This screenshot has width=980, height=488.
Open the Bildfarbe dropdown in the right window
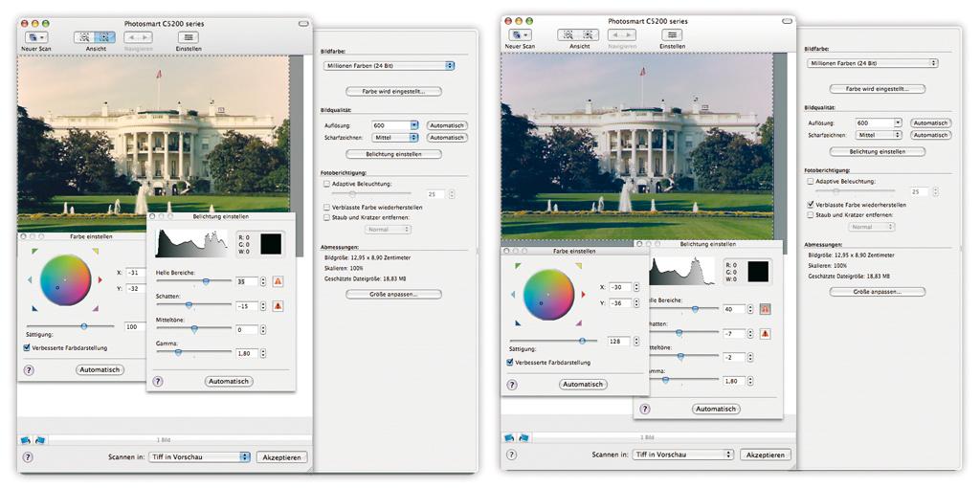(873, 63)
